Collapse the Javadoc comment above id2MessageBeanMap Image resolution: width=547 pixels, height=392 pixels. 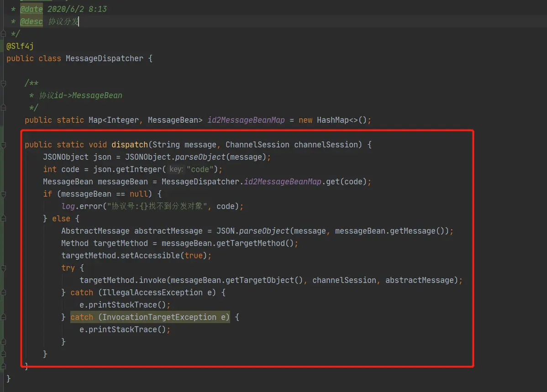click(x=4, y=84)
